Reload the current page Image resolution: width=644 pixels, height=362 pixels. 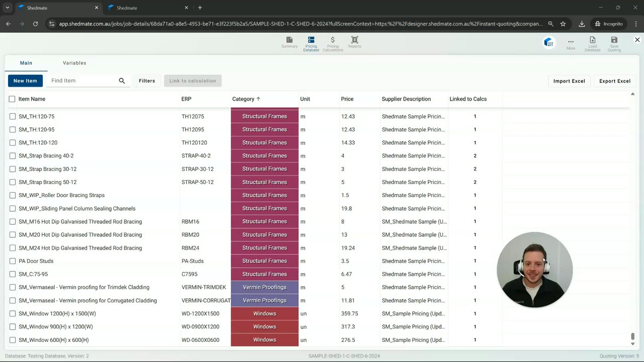[x=35, y=24]
